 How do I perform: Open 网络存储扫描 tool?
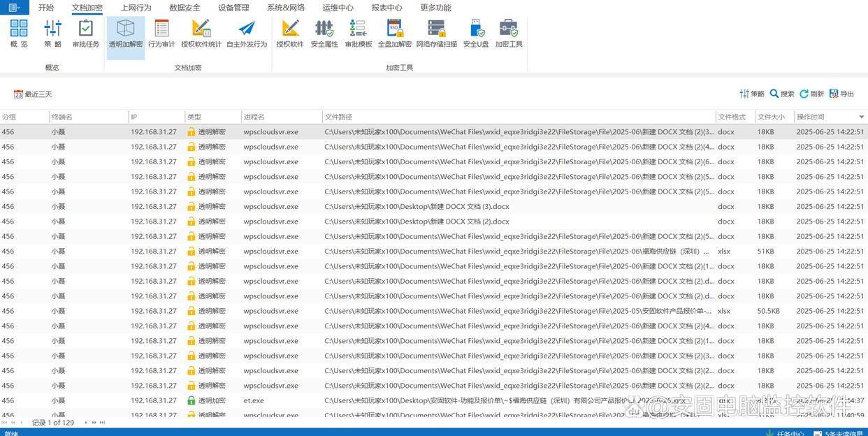point(436,33)
